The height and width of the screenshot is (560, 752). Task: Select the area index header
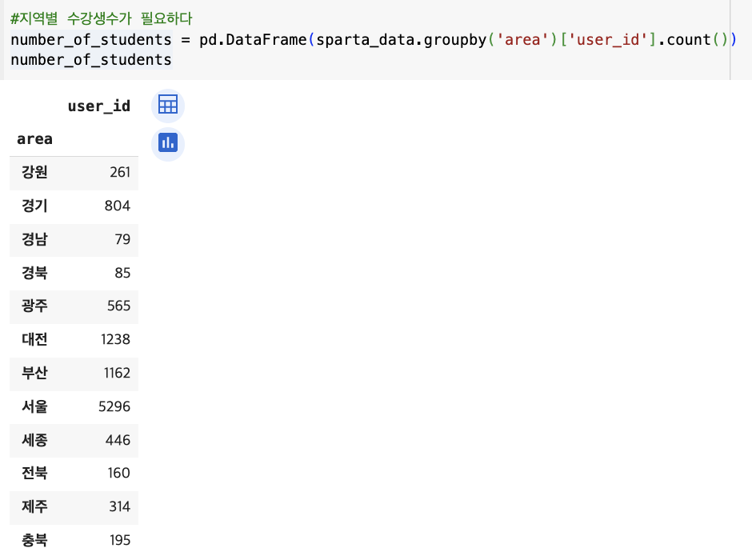point(34,139)
